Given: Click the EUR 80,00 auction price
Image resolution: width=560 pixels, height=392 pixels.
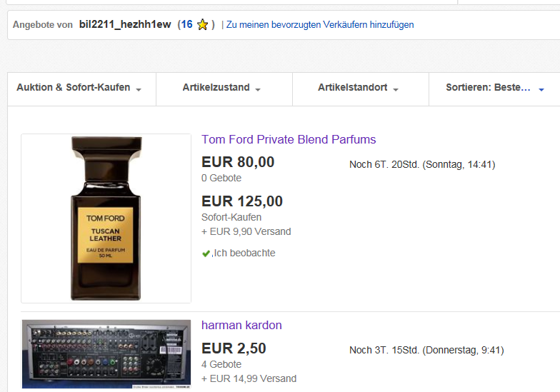Looking at the screenshot, I should [238, 162].
